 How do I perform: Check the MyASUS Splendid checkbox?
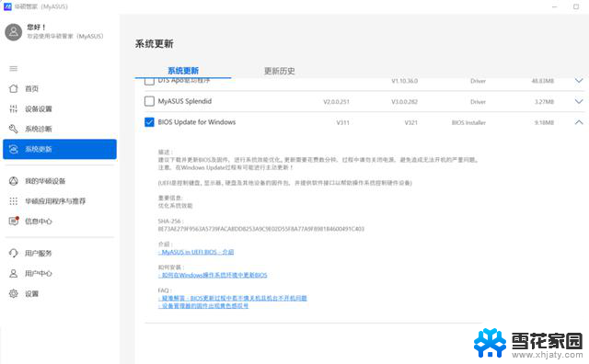(149, 101)
